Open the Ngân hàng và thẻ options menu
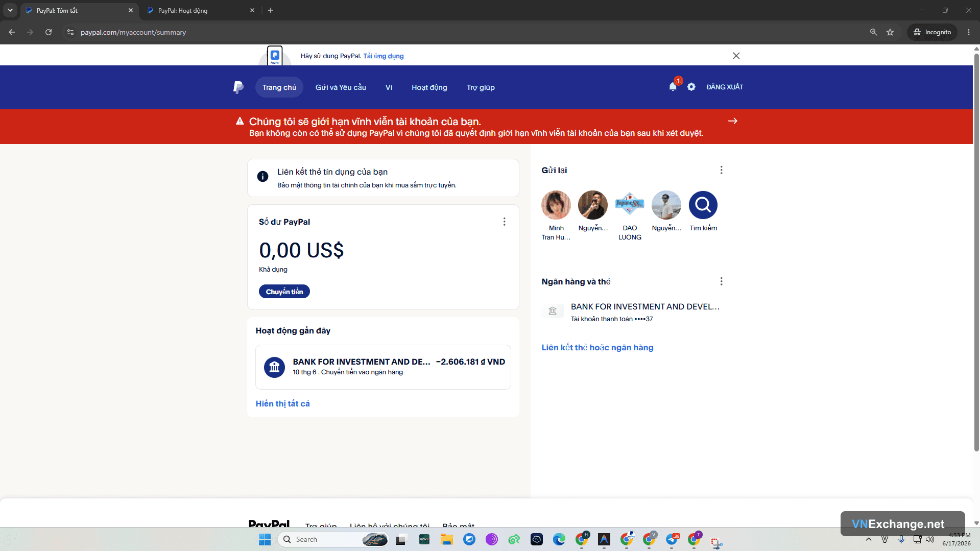The width and height of the screenshot is (980, 551). [x=722, y=281]
